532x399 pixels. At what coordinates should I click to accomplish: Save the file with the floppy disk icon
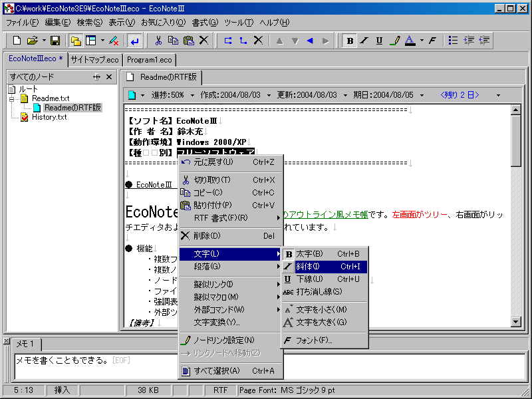click(x=55, y=41)
